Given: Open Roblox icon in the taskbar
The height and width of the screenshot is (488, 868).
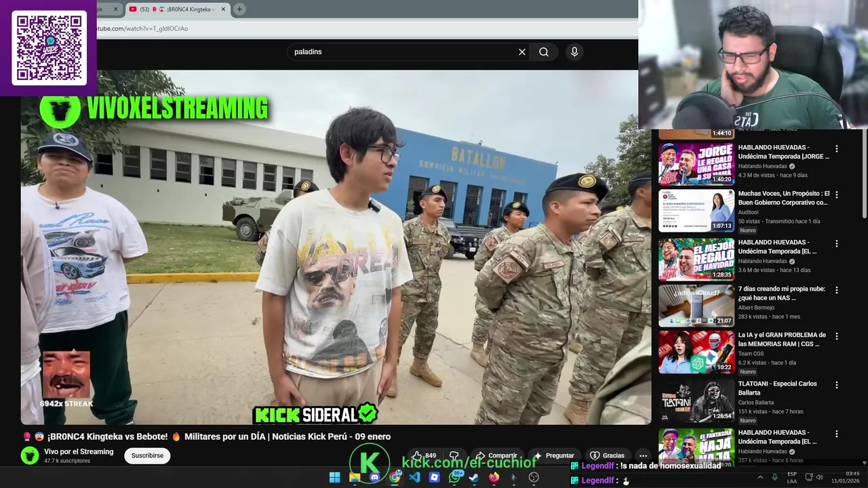Looking at the screenshot, I should point(435,477).
